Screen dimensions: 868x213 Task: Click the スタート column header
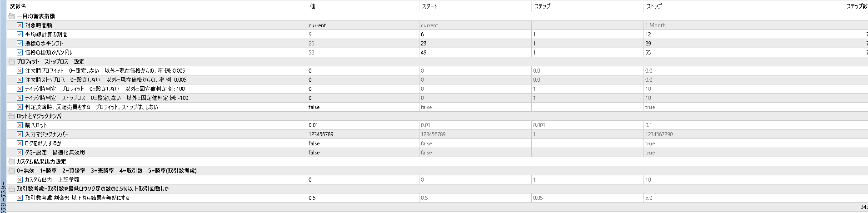coord(429,6)
